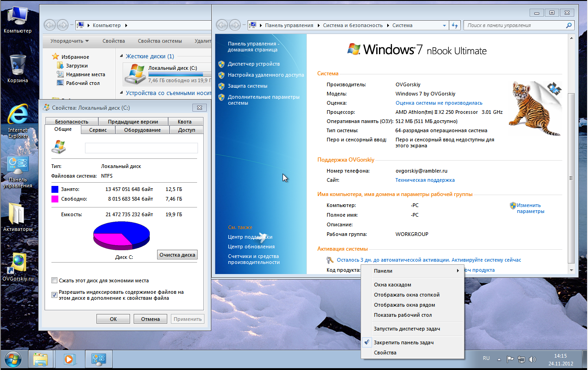Go back in the Система window
Viewport: 588px width, 370px height.
(x=222, y=25)
